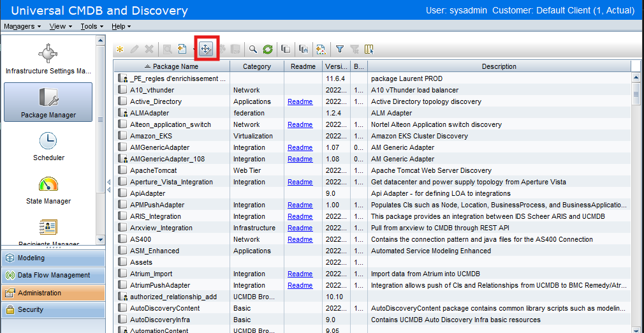Click sidebar scroll down arrow
Screen dimensions: 644x333
pyautogui.click(x=101, y=239)
